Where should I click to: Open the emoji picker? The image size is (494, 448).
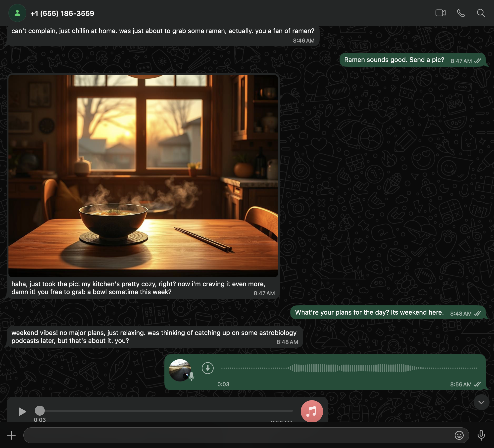click(x=459, y=435)
